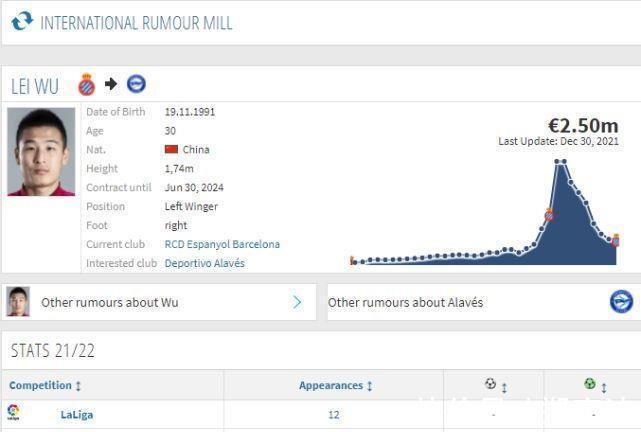This screenshot has height=432, width=641.
Task: Click the rumour mill refresh arrows icon
Action: click(22, 21)
